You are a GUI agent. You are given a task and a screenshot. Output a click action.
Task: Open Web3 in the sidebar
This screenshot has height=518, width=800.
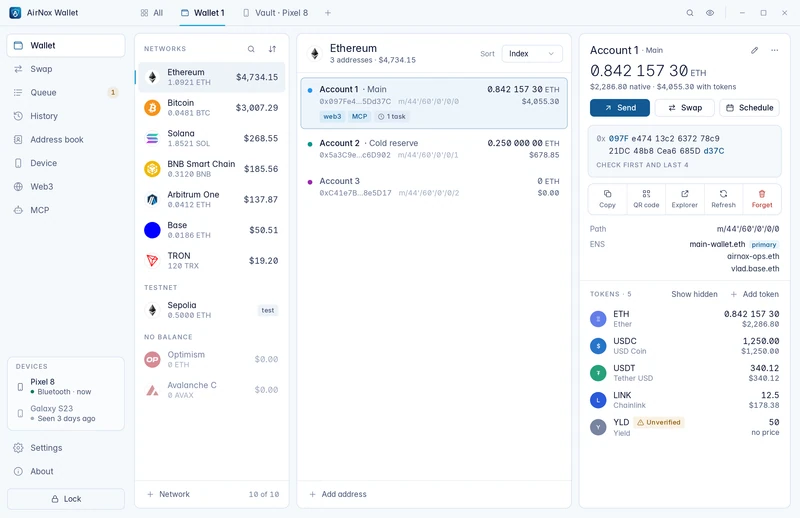66,186
